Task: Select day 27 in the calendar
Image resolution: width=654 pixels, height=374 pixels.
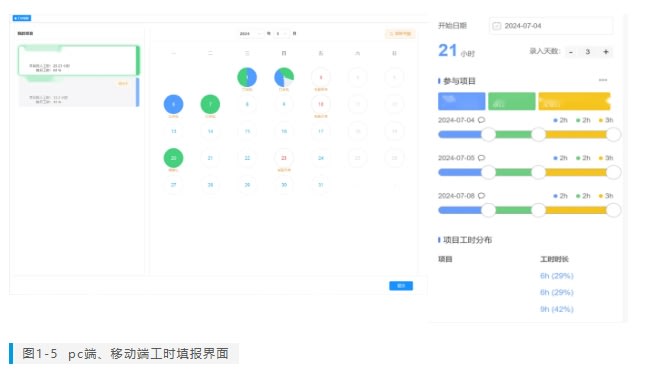Action: tap(174, 185)
